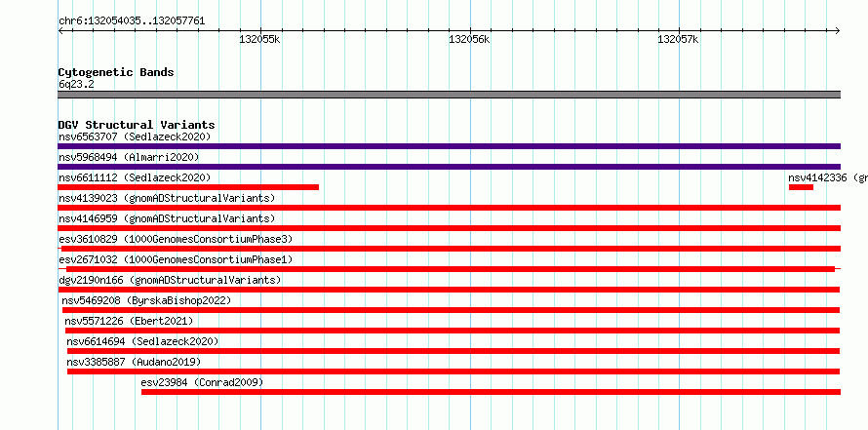Open dgv2190n166 (gnomADStructuralVariants) label
Screen dimensions: 868x430
(170, 280)
